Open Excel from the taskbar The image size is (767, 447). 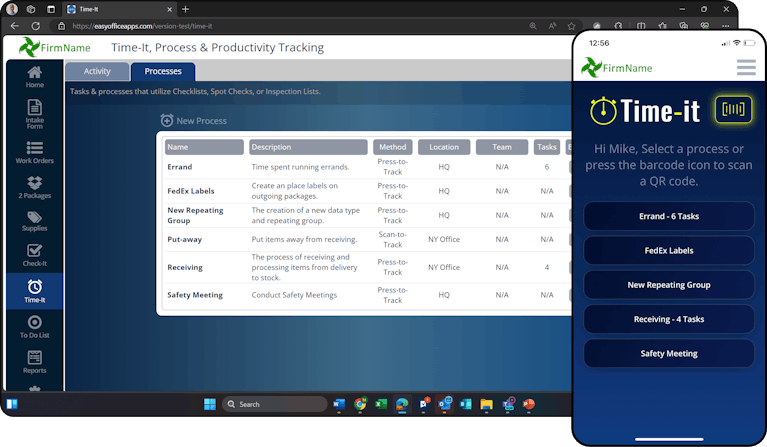click(381, 404)
